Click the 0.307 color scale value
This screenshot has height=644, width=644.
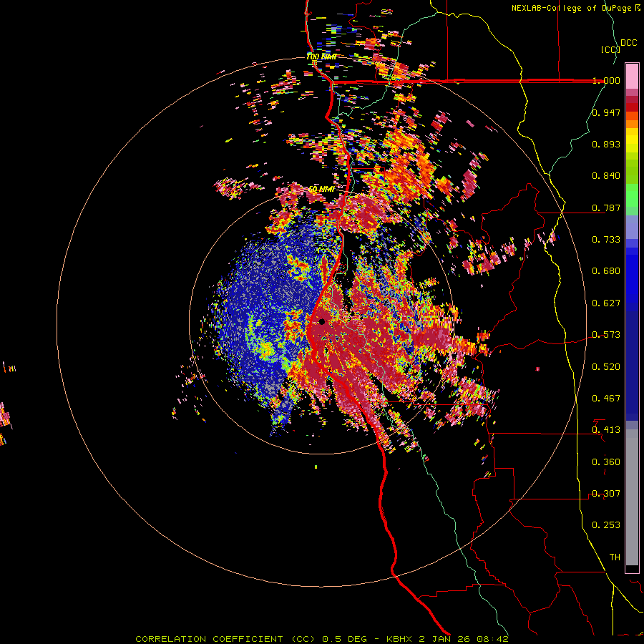tap(606, 494)
